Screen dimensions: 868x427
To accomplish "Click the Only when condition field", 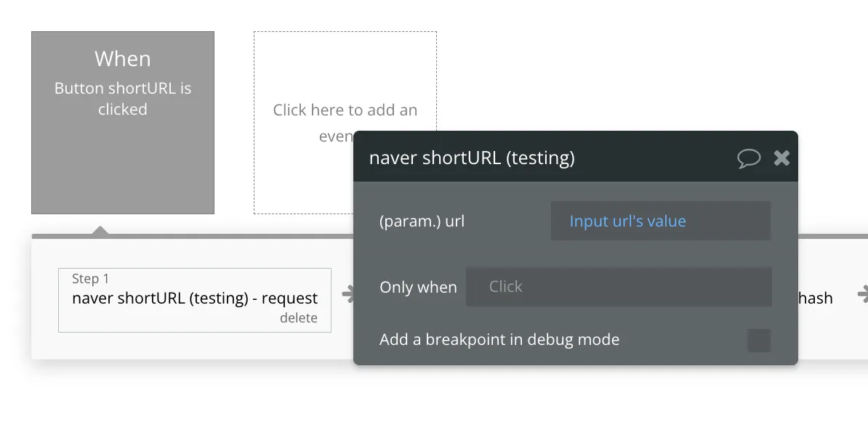I will click(x=618, y=287).
